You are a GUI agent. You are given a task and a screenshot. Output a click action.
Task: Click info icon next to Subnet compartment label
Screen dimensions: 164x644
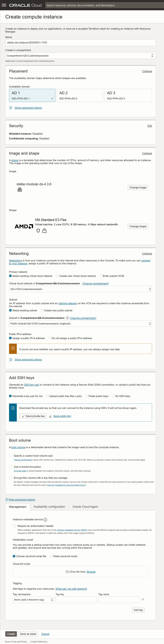67,318
